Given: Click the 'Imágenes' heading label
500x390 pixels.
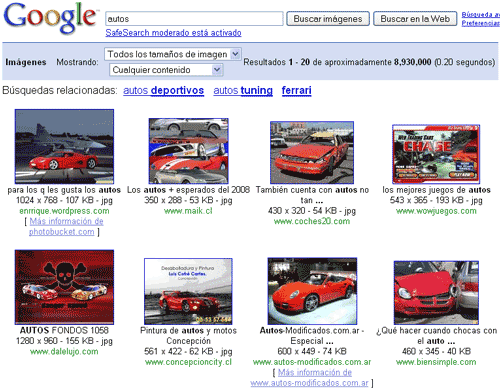Looking at the screenshot, I should (26, 62).
